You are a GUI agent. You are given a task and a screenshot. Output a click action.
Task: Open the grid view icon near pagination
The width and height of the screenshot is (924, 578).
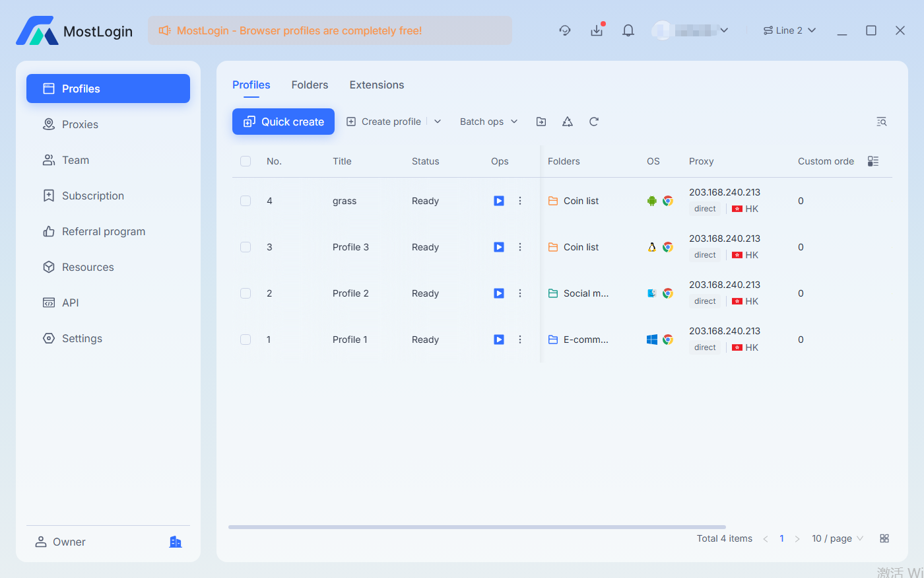pyautogui.click(x=884, y=538)
